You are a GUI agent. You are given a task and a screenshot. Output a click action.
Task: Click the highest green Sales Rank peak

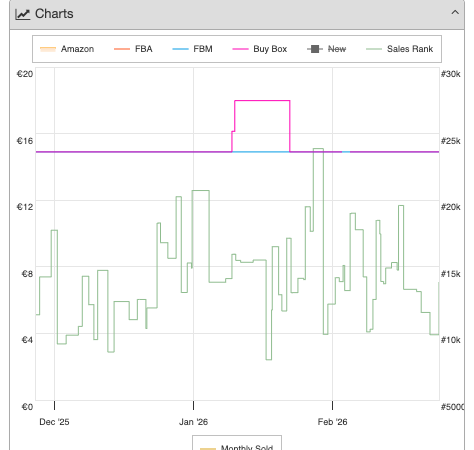pyautogui.click(x=318, y=149)
